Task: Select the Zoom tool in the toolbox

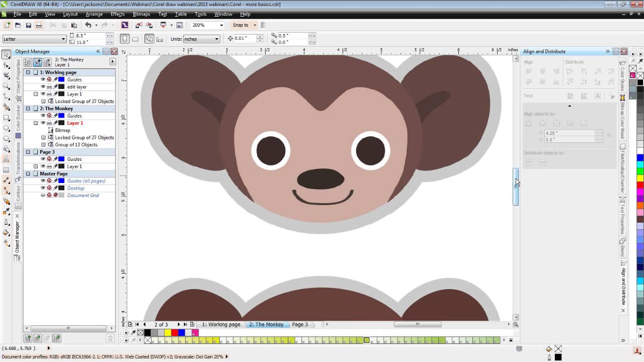Action: [x=7, y=86]
